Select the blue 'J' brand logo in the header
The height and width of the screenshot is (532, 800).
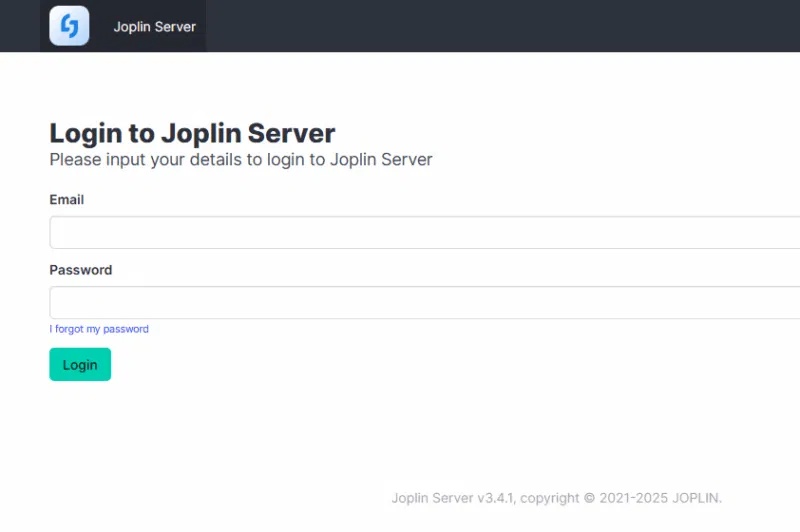click(x=69, y=26)
